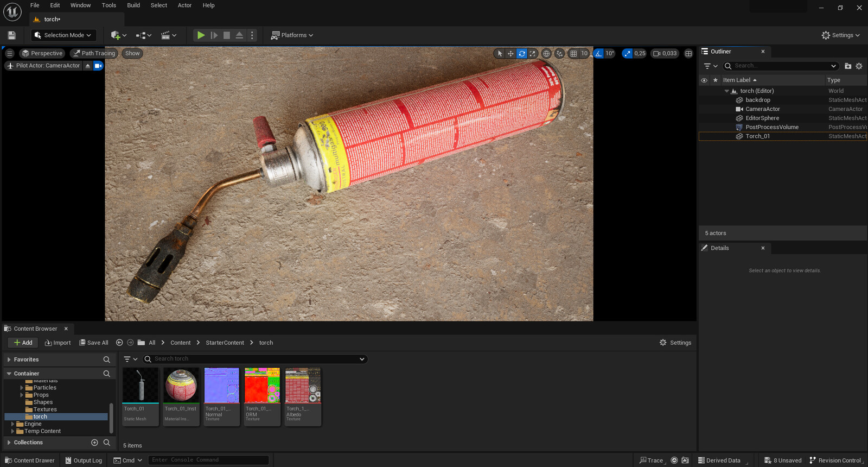The image size is (868, 467).
Task: Collapse the torch (Editor) world tree
Action: click(x=727, y=91)
